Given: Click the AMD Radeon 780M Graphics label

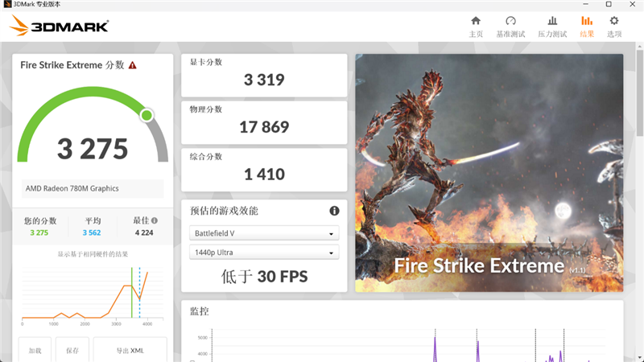Looking at the screenshot, I should [72, 188].
